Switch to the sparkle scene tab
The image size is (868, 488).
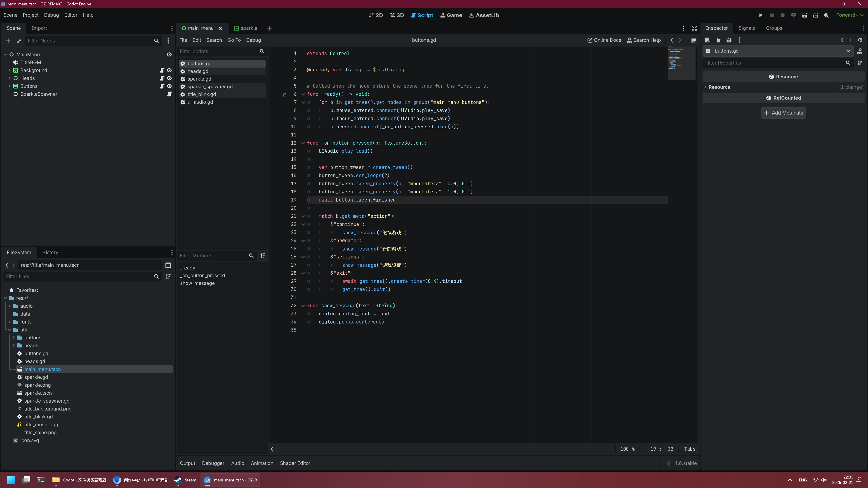(x=246, y=28)
